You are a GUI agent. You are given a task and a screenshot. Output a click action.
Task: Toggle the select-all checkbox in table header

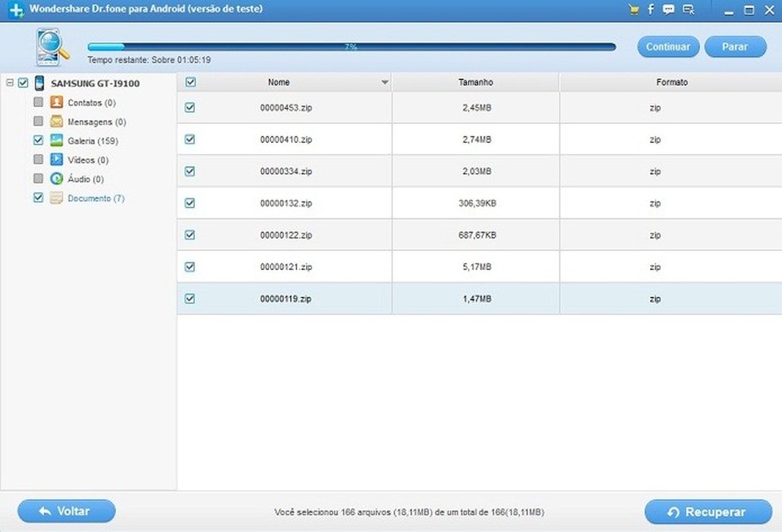pos(190,82)
